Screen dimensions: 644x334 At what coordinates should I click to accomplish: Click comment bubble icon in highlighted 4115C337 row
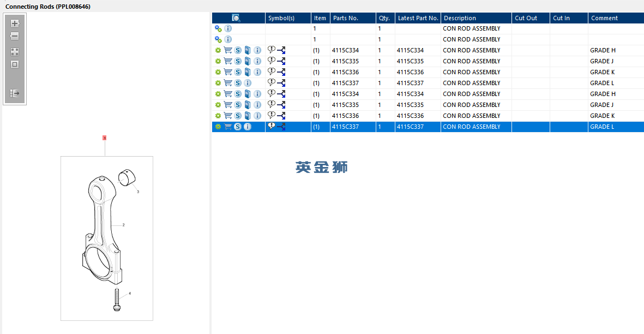[272, 126]
